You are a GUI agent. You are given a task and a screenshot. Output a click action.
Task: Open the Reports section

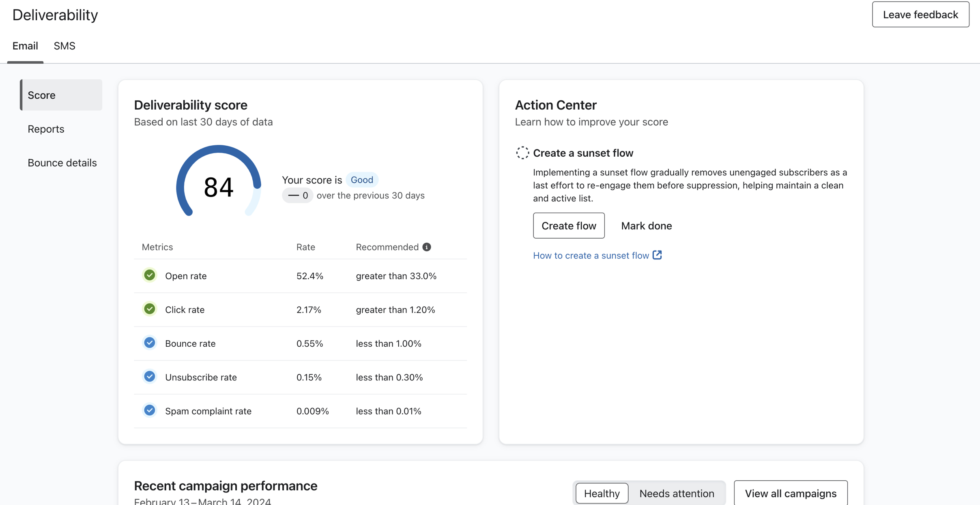pos(46,128)
